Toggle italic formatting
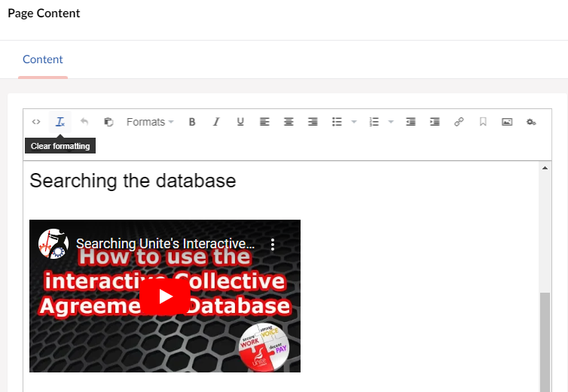The image size is (568, 392). coord(216,122)
